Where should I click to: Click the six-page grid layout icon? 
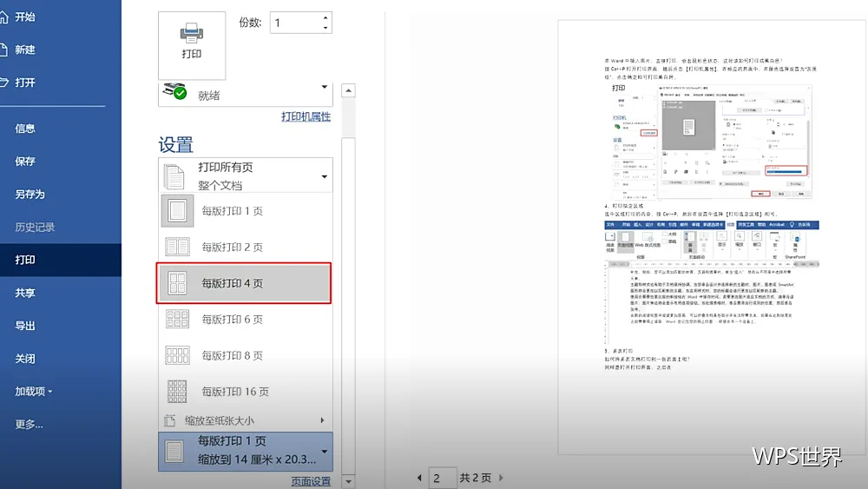[177, 319]
